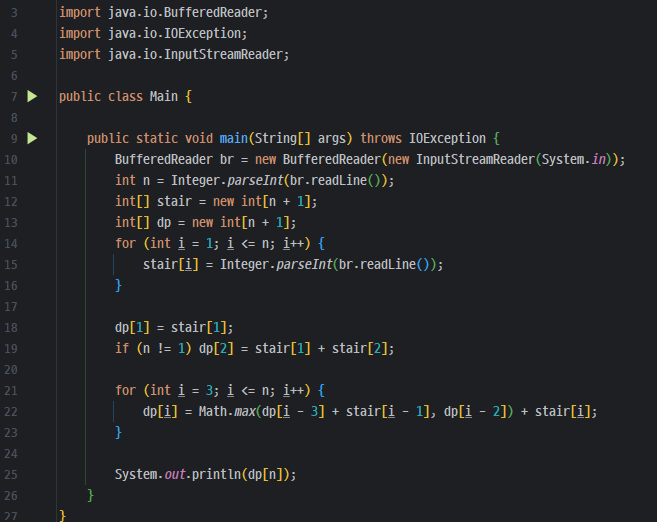Click closing brace of main method
Viewport: 657px width, 522px height.
click(91, 495)
